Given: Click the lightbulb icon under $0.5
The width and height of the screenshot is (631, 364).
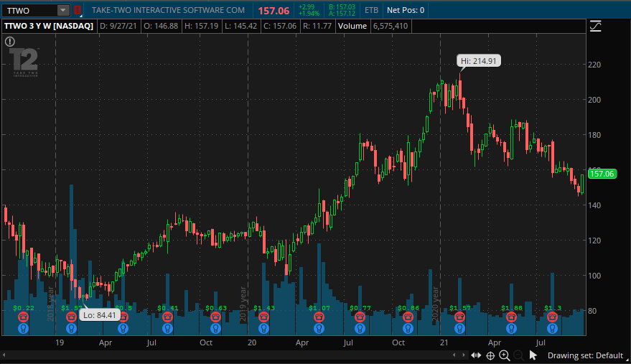Looking at the screenshot, I should pos(123,329).
